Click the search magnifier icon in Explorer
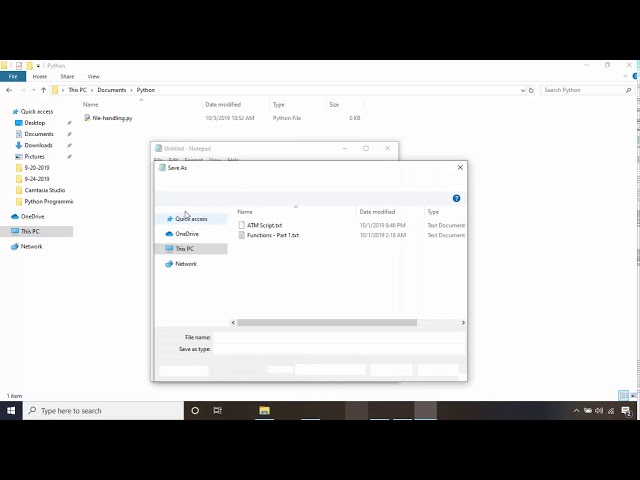 (628, 90)
